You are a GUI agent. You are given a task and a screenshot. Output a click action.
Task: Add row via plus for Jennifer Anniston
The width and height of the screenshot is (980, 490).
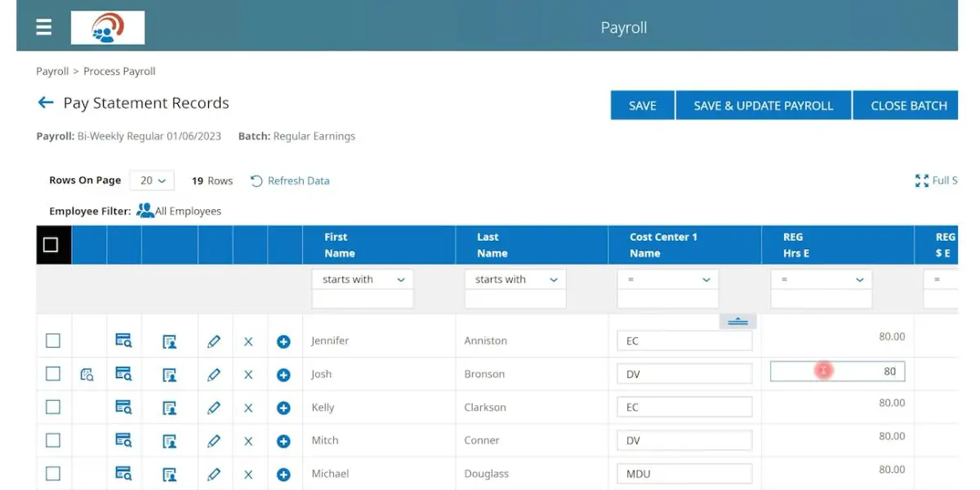(283, 341)
